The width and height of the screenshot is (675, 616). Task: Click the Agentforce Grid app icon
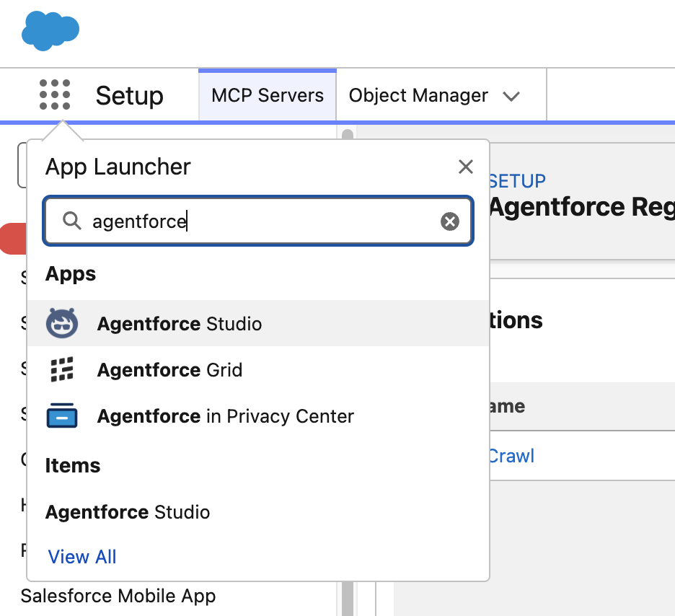coord(62,370)
